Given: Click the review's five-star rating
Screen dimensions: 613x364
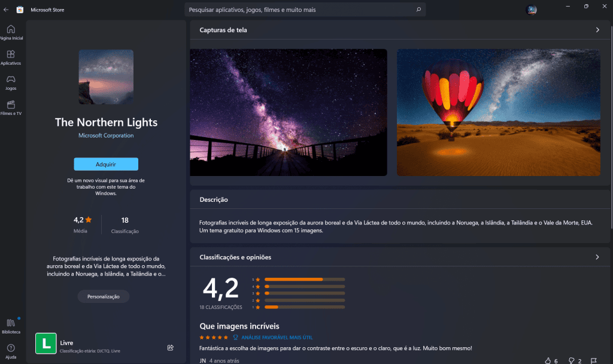Looking at the screenshot, I should (x=214, y=338).
